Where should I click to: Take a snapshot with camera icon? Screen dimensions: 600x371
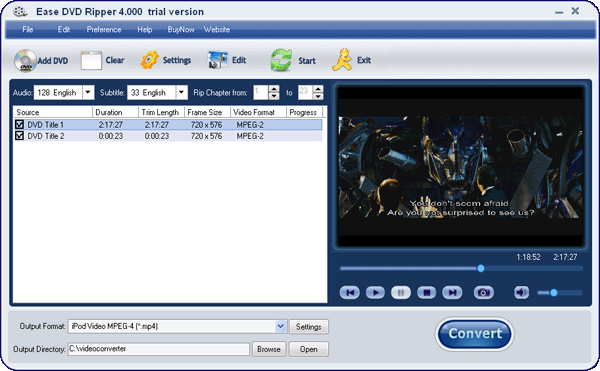coord(484,293)
